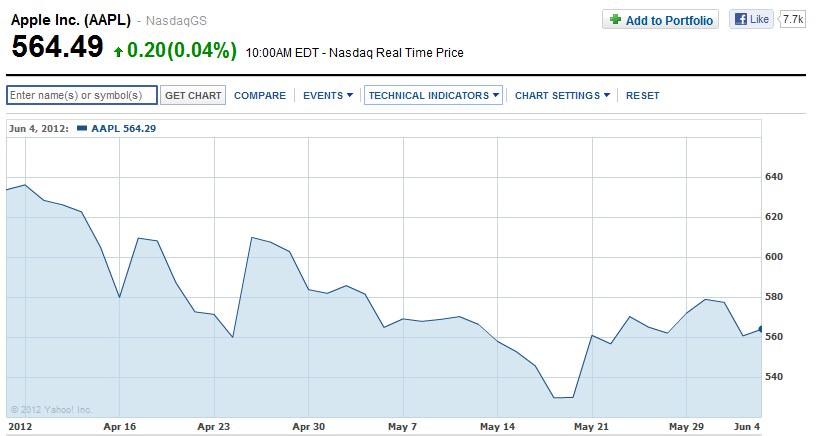Click the CHART SETTINGS dropdown arrow
The height and width of the screenshot is (436, 822).
click(607, 95)
